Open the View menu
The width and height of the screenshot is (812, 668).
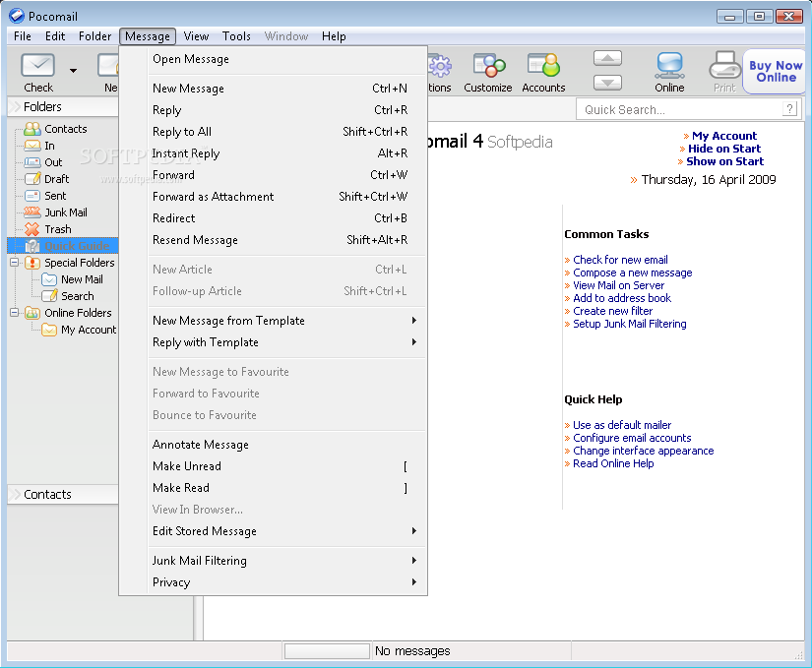[x=196, y=36]
